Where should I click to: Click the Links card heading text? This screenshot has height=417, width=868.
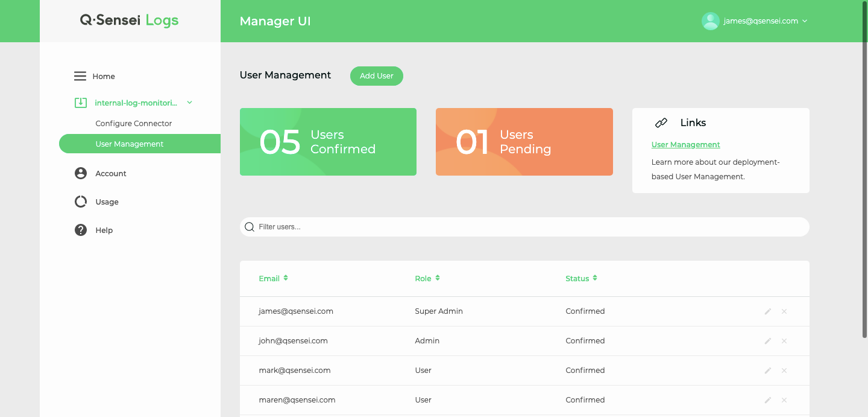(693, 123)
